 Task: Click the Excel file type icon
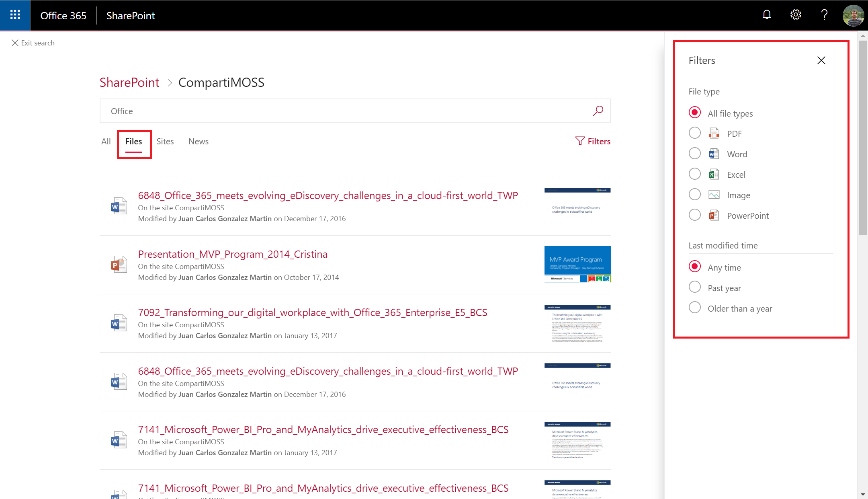tap(714, 174)
